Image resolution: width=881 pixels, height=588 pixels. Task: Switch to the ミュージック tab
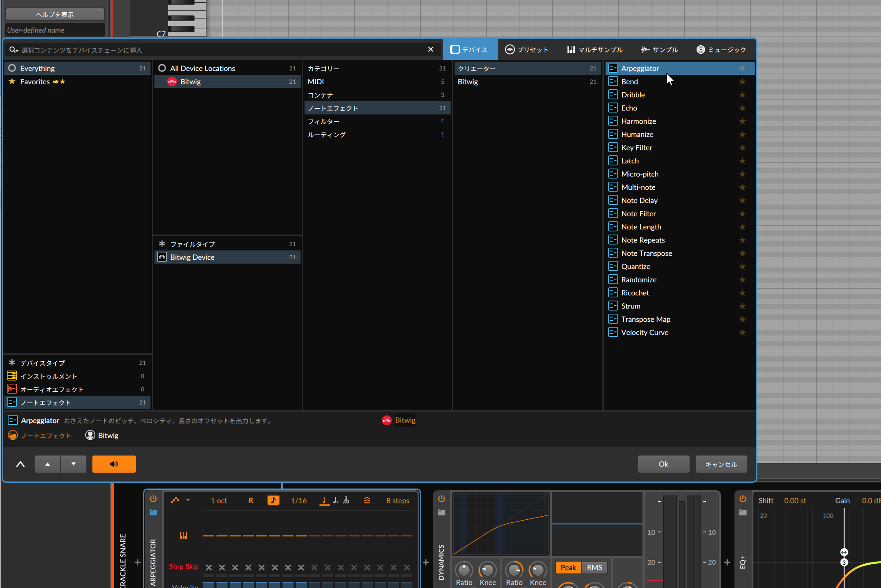pos(721,49)
